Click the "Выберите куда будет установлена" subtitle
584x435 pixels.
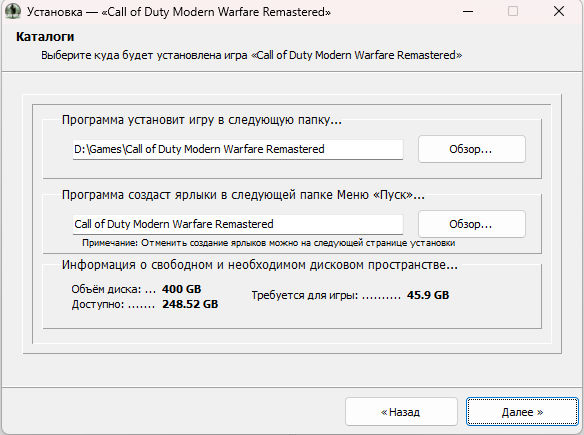pos(251,55)
